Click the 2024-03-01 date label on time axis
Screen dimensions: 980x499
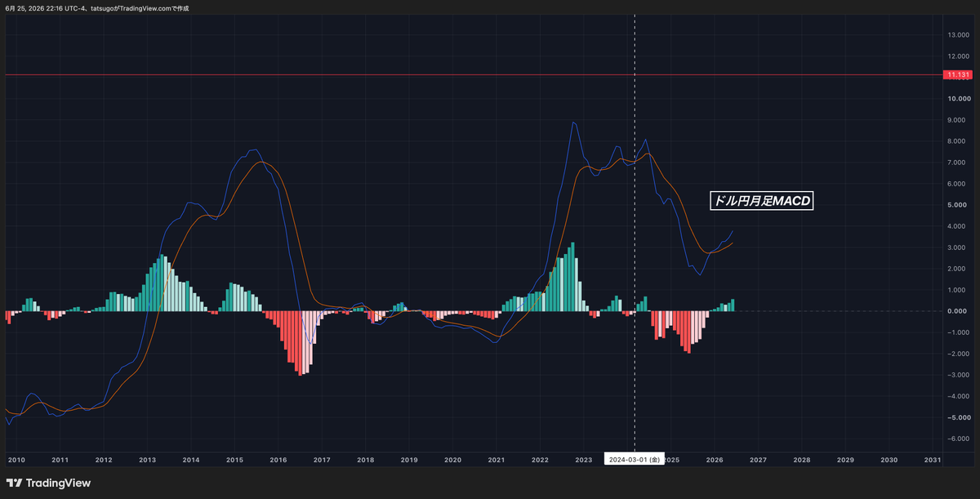(x=635, y=460)
